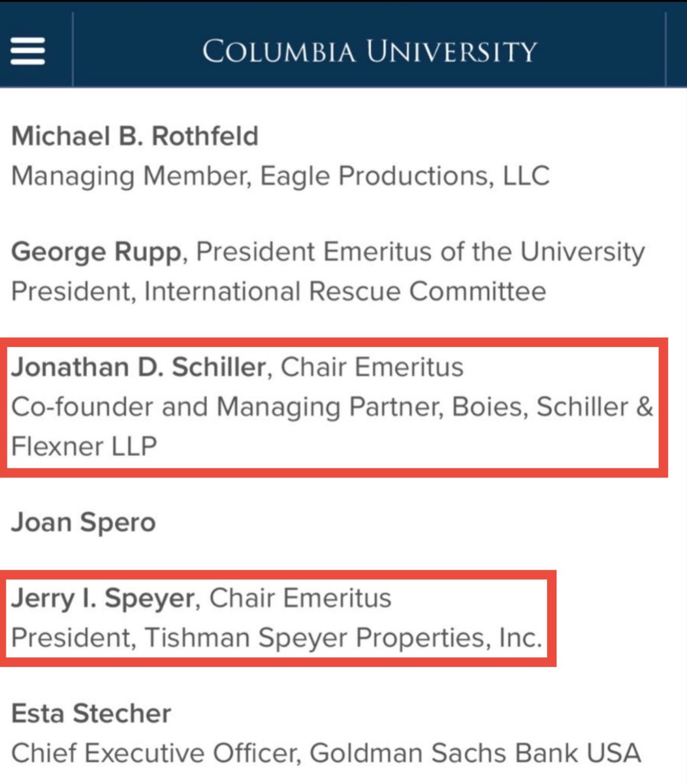Click 'Tishman Speyer Properties, Inc.' text
The height and width of the screenshot is (784, 687).
tap(343, 638)
